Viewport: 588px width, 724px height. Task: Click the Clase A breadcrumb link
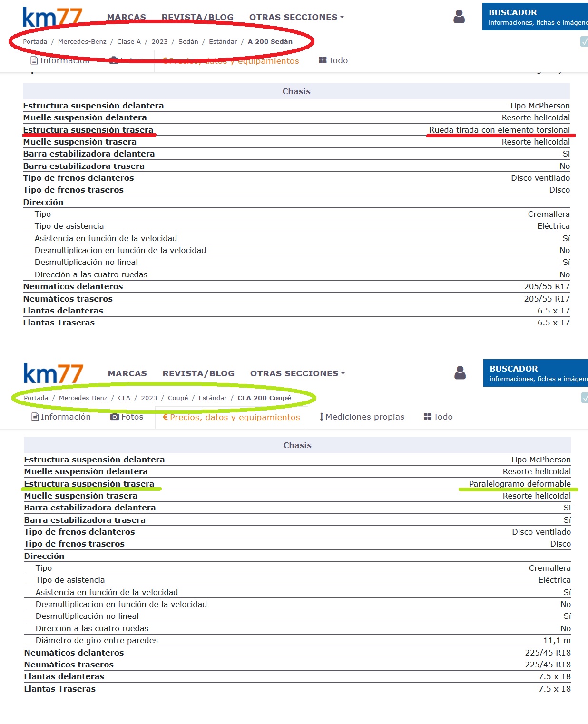click(129, 41)
